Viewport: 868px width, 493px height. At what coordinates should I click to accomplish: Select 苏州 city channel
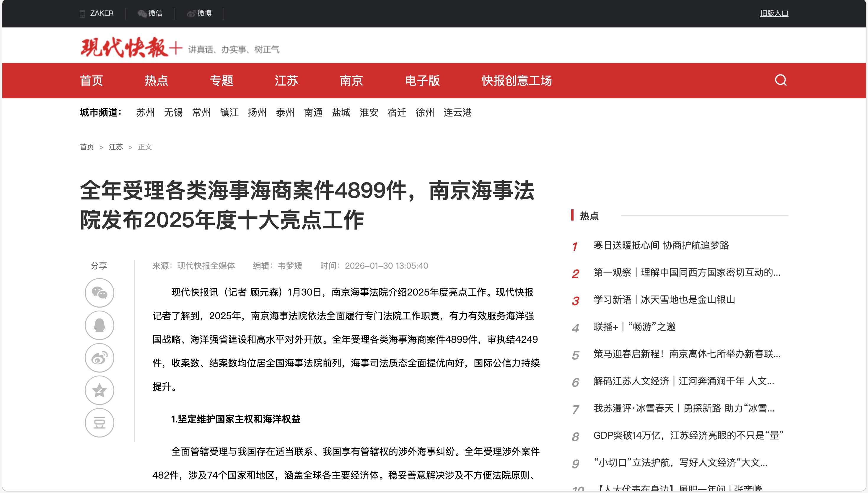pos(145,112)
